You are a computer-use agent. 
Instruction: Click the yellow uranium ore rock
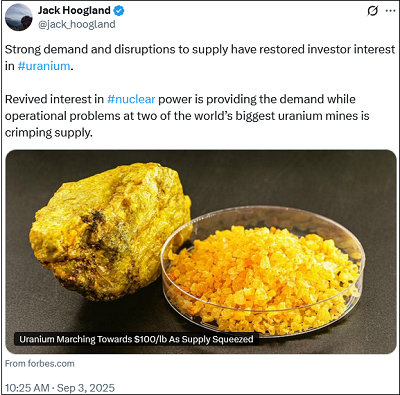click(110, 232)
